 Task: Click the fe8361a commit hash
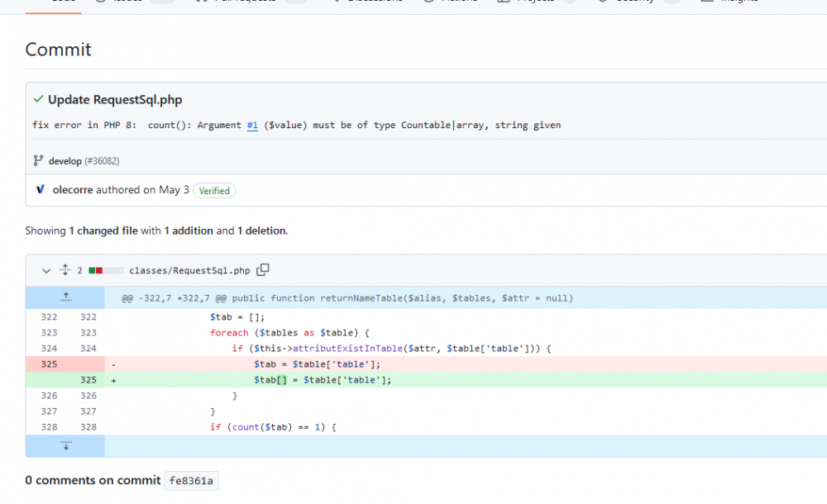(191, 480)
